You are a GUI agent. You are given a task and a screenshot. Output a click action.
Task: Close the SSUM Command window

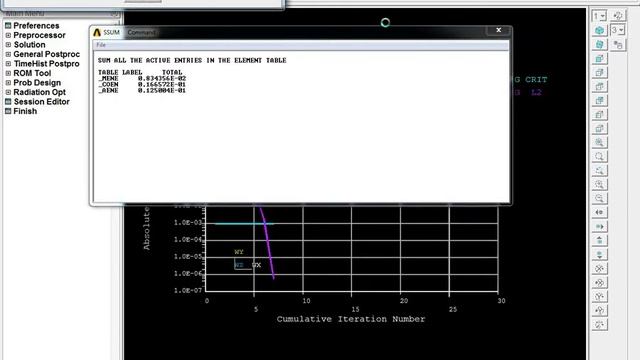pos(498,30)
